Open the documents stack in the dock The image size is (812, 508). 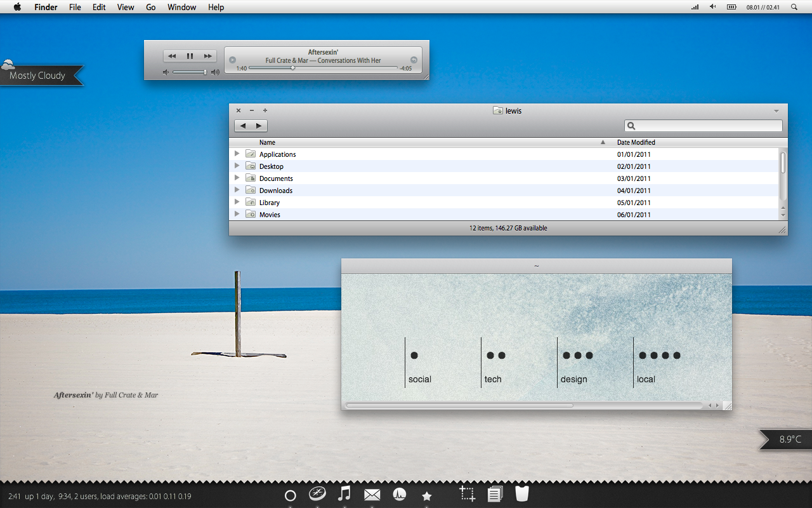495,494
